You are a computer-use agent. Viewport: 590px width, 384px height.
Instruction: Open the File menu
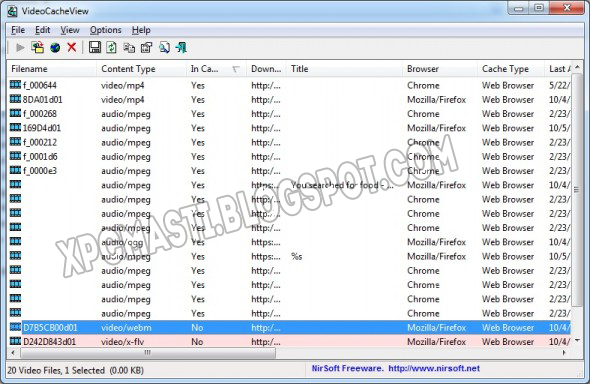tap(18, 30)
